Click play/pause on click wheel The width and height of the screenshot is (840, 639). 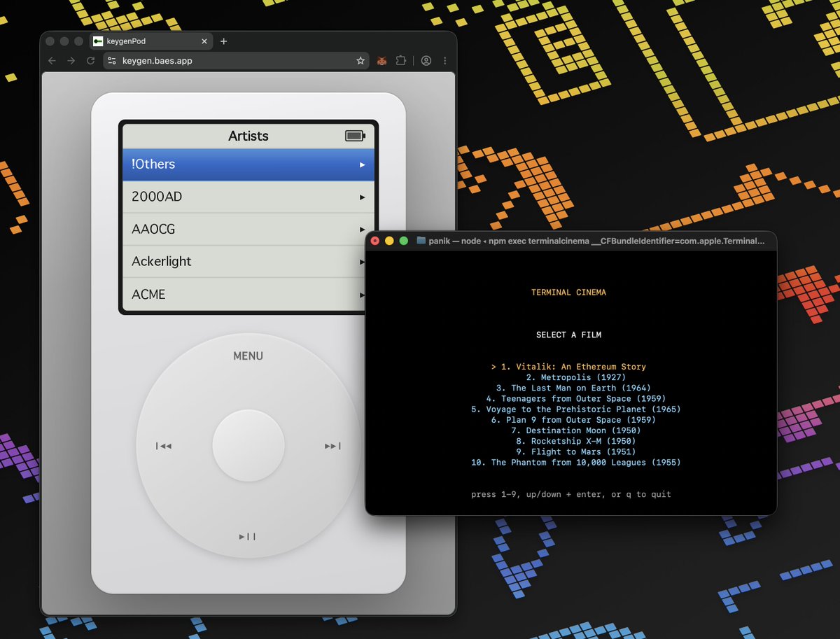[247, 537]
